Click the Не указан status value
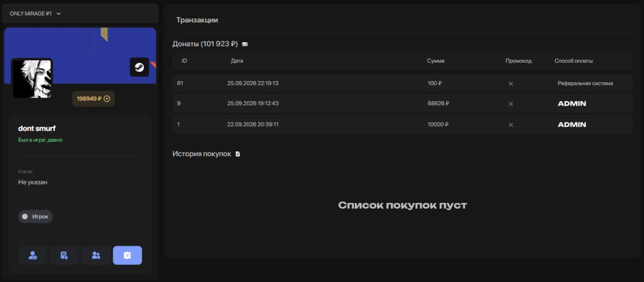 [x=33, y=182]
